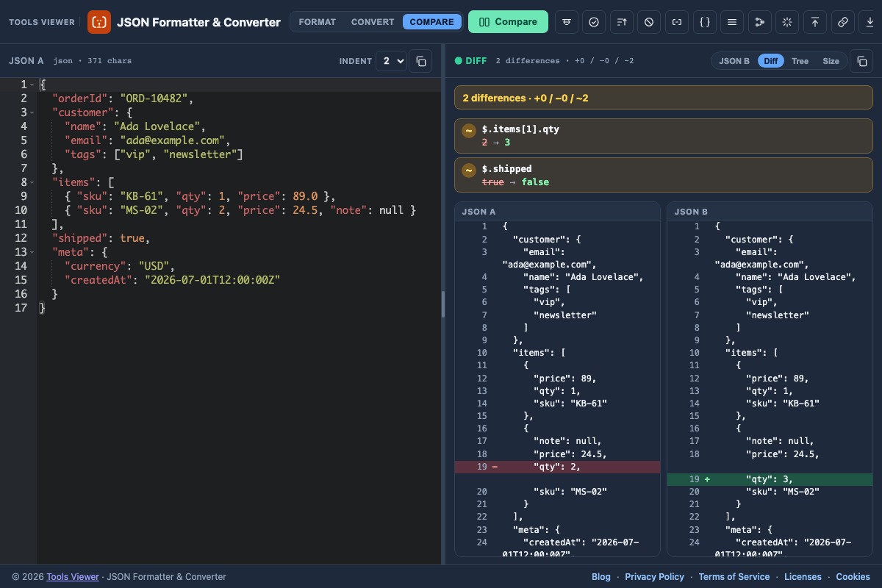This screenshot has width=882, height=588.
Task: Switch to the FORMAT mode tab
Action: (318, 22)
